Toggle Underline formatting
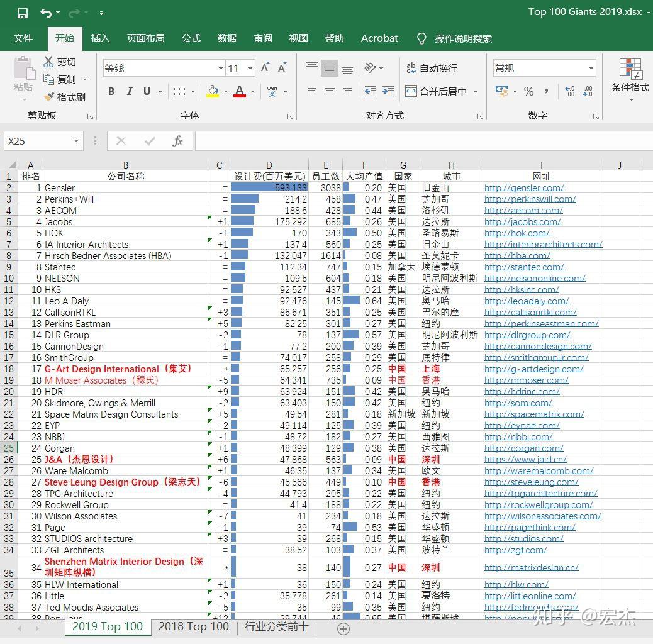The width and height of the screenshot is (653, 644). point(147,91)
